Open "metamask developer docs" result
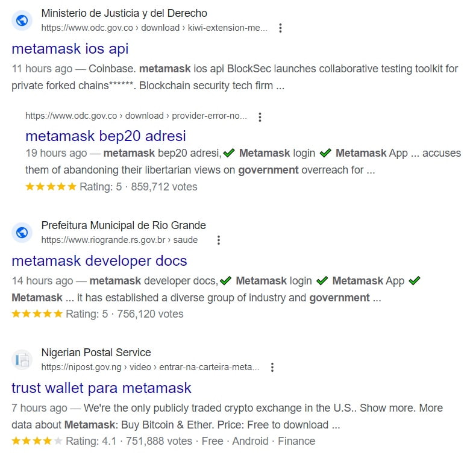The width and height of the screenshot is (476, 455). click(x=99, y=261)
